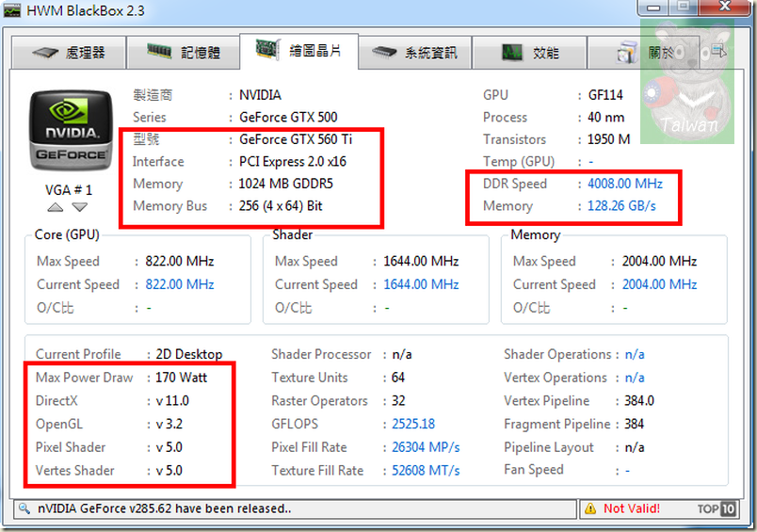
Task: Switch to the 效能 (Performance) tab
Action: click(x=529, y=52)
